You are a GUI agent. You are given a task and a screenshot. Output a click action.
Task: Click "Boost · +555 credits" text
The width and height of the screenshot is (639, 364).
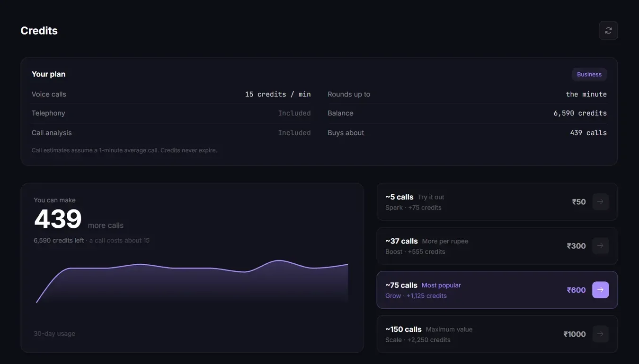(415, 252)
